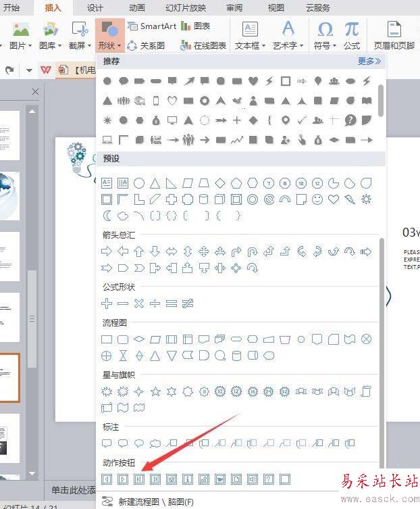Pick the oval shape in presets
This screenshot has height=509, width=420.
point(139,183)
